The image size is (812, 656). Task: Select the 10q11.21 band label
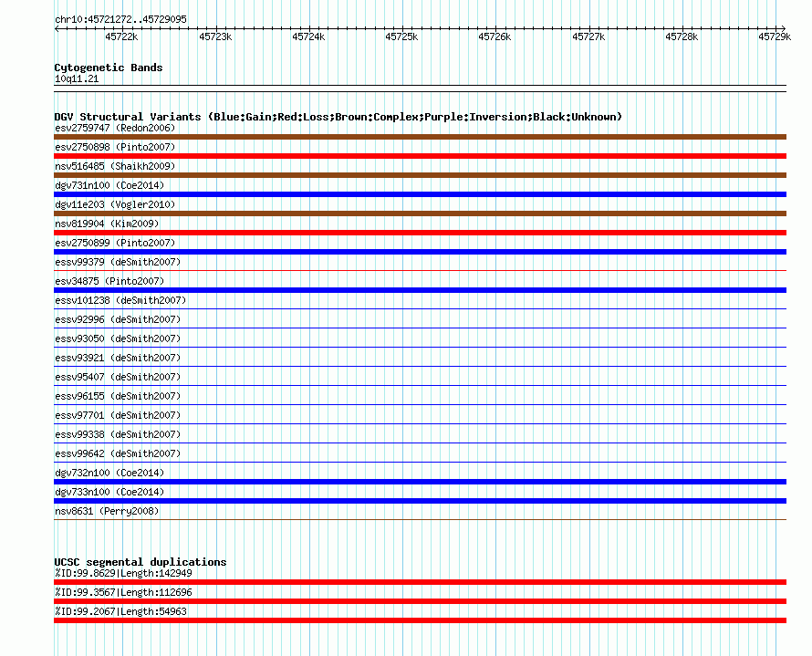click(77, 78)
